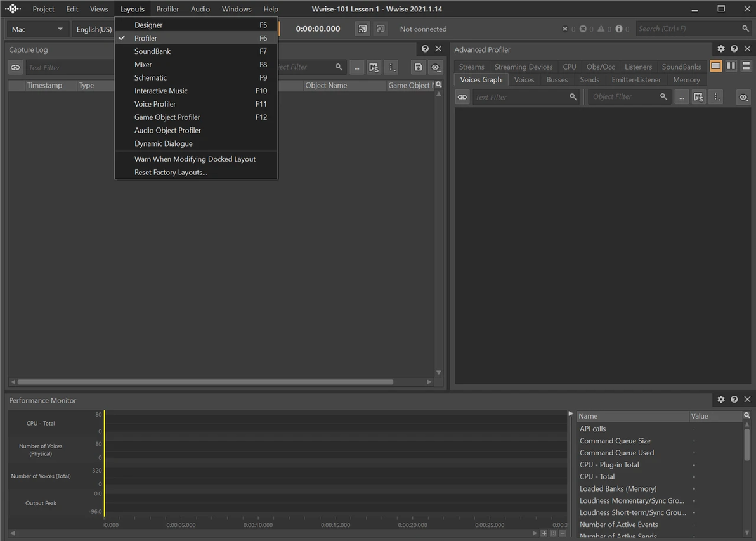Choose SoundBank layout from menu
756x541 pixels.
196,51
